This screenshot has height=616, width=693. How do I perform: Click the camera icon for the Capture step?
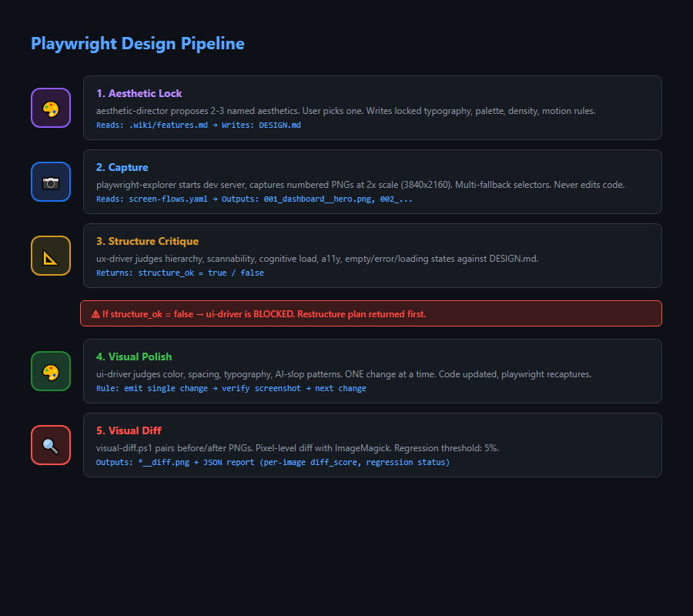click(51, 182)
